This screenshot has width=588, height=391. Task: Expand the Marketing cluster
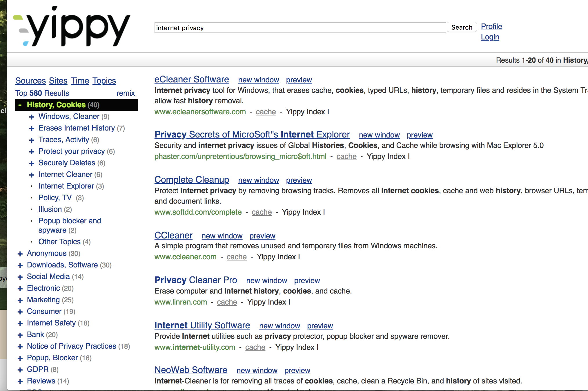(20, 300)
